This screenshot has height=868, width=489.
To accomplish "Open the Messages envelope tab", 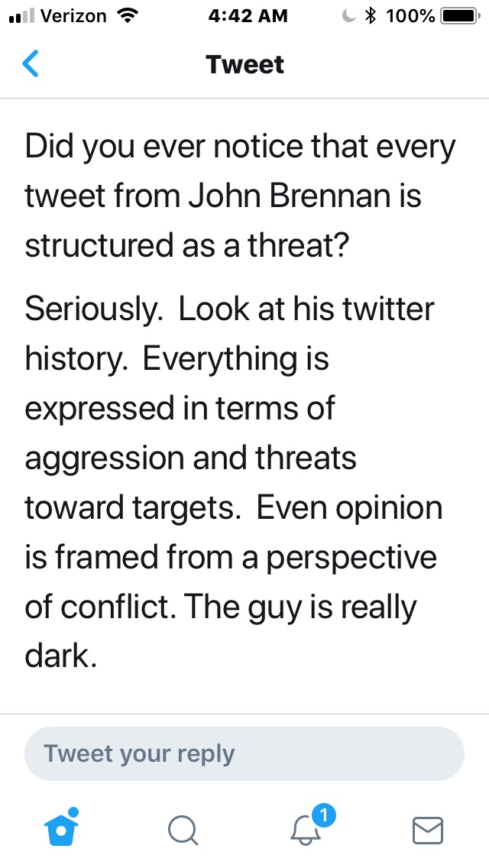I will 428,830.
